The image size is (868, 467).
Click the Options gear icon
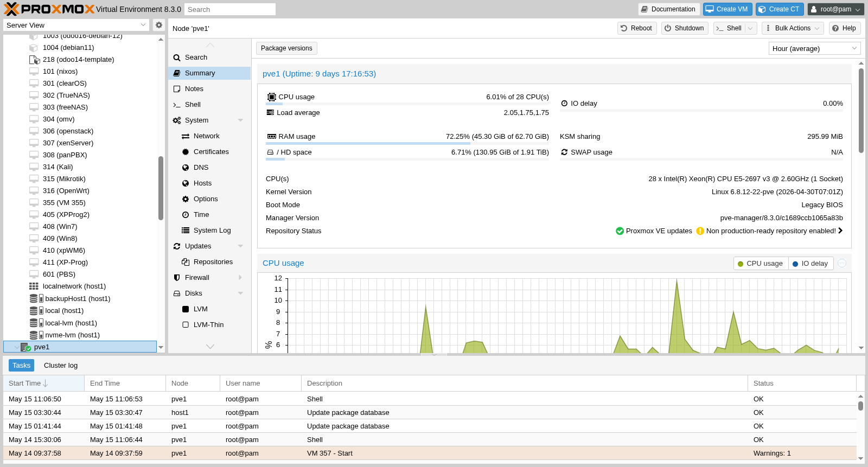[186, 199]
